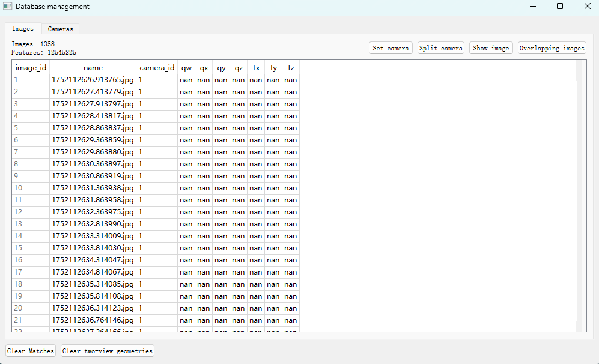Click image_id cell 10

click(31, 188)
